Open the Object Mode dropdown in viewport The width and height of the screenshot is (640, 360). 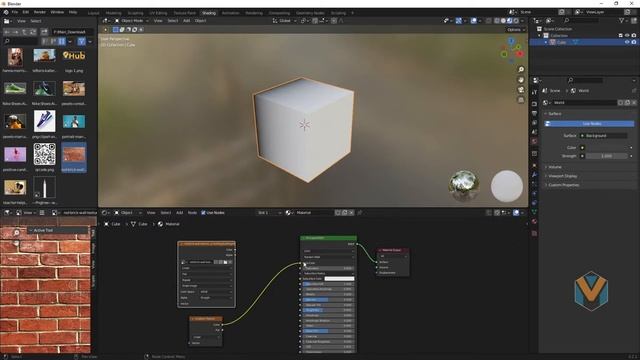[131, 20]
